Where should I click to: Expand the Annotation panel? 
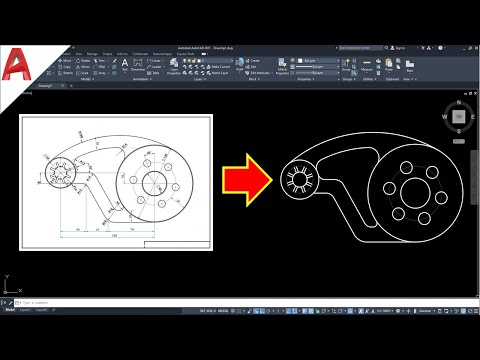pos(143,79)
